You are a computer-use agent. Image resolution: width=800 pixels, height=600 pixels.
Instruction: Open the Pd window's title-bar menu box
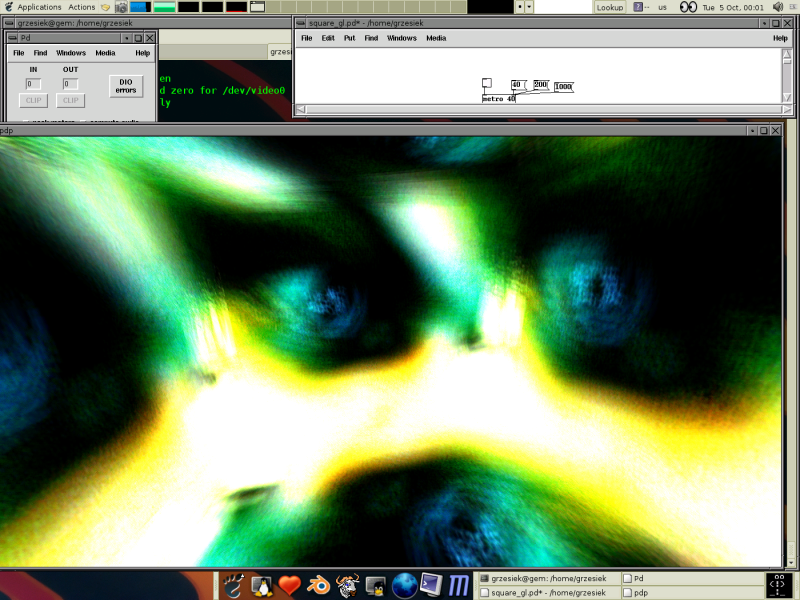12,38
